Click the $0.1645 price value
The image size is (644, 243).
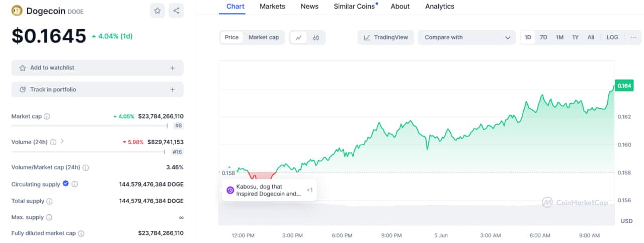coord(49,36)
